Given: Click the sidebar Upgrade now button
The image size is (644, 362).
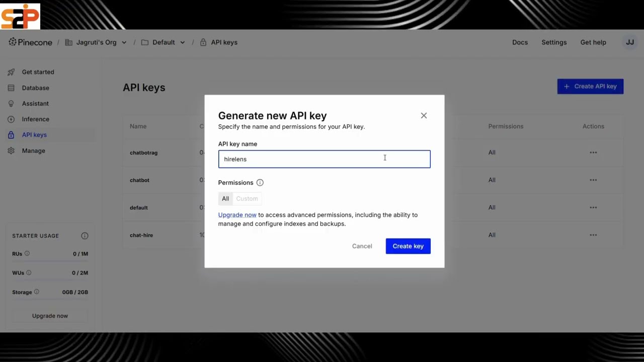Looking at the screenshot, I should [50, 316].
